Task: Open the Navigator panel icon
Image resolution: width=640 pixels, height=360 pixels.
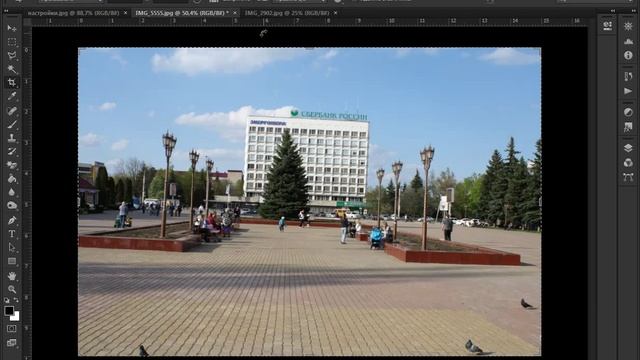Action: [628, 26]
